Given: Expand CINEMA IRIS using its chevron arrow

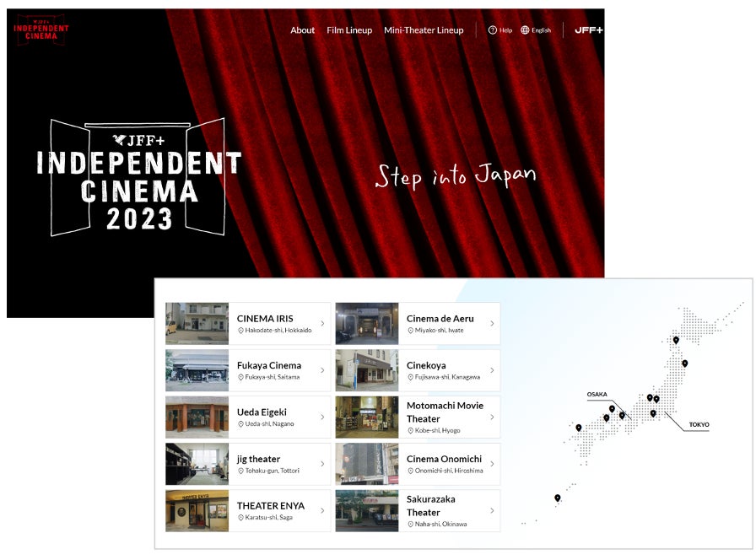Looking at the screenshot, I should (322, 323).
